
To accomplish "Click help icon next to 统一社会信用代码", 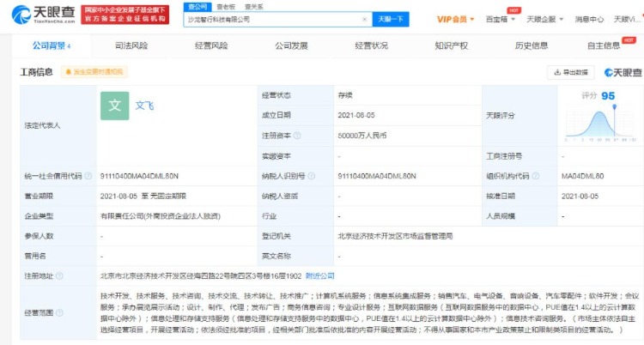I will [x=88, y=176].
